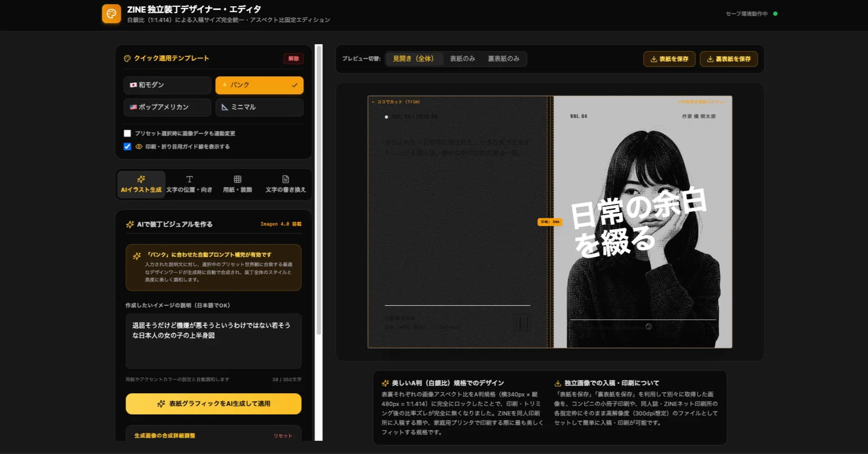Viewport: 868px width, 454px height.
Task: Deselect the selected パンク template
Action: pyautogui.click(x=259, y=85)
